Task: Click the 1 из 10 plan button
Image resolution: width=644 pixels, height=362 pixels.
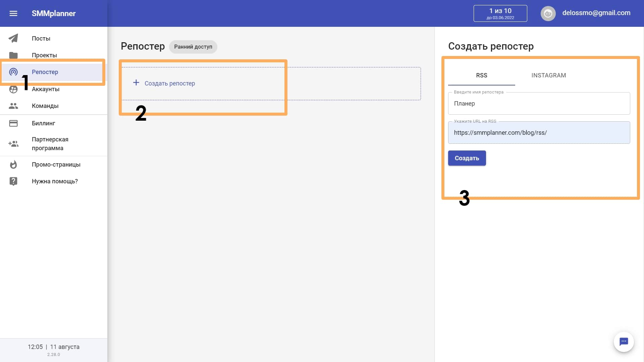Action: 500,13
